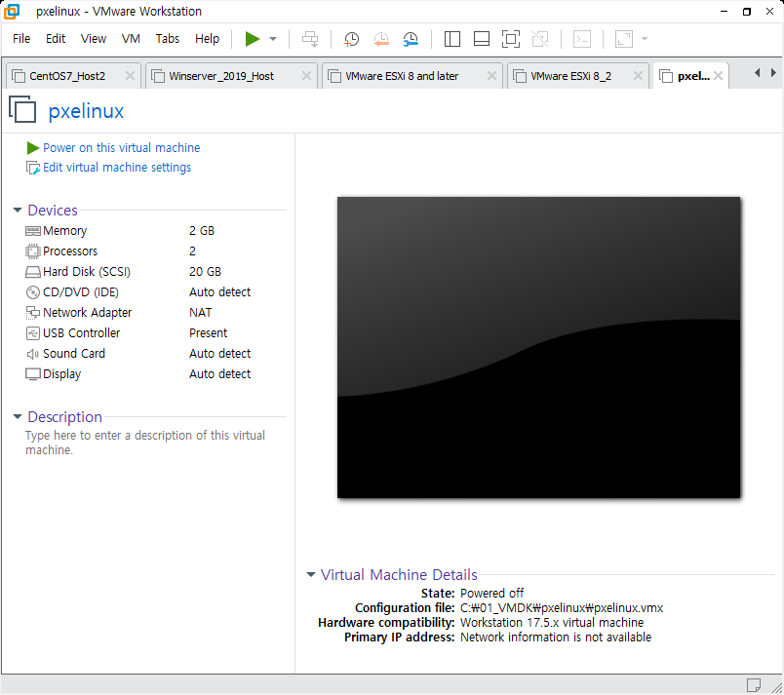784x695 pixels.
Task: Click Send Ctrl+Alt+Del toolbar icon
Action: point(310,39)
